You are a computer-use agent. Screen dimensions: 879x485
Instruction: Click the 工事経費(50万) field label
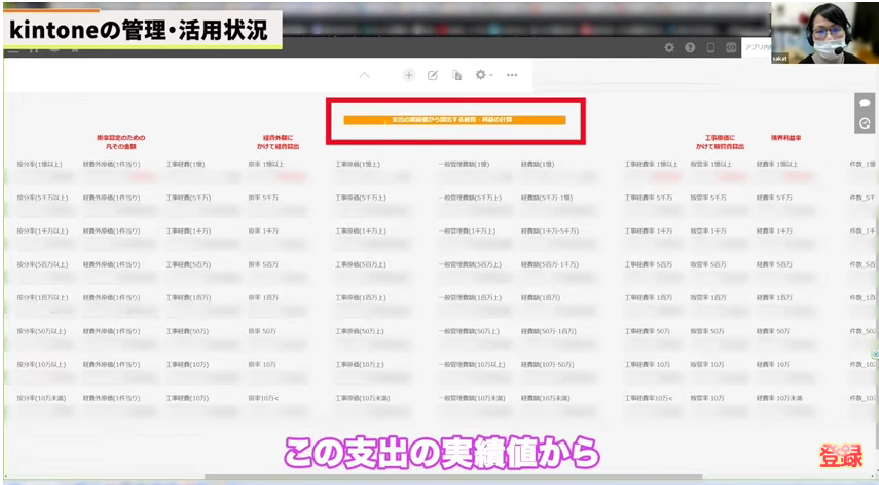pos(187,331)
